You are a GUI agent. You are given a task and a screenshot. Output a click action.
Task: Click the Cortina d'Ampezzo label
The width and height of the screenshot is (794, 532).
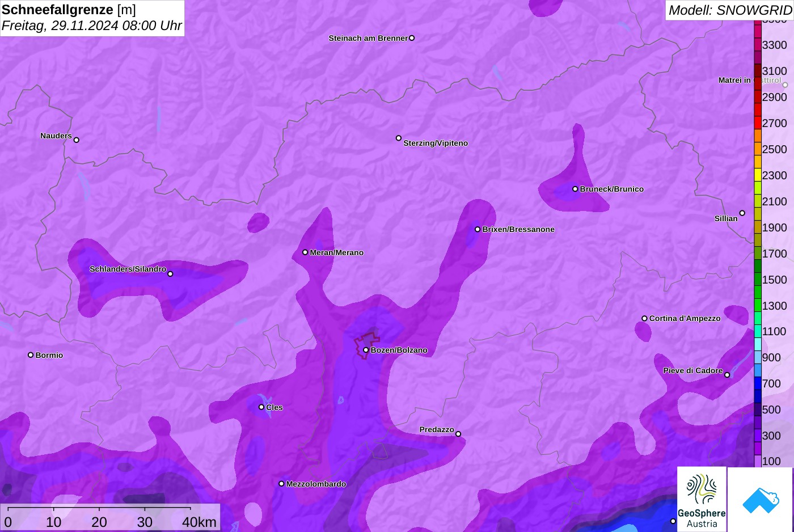click(x=685, y=318)
